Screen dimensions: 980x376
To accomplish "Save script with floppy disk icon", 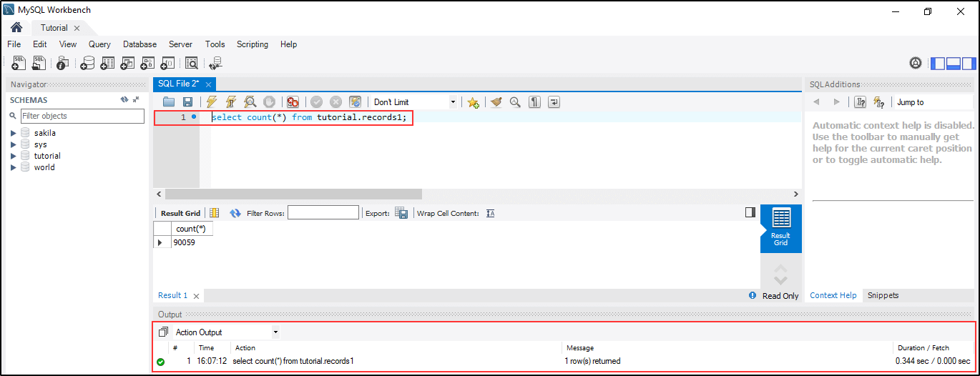I will (187, 102).
